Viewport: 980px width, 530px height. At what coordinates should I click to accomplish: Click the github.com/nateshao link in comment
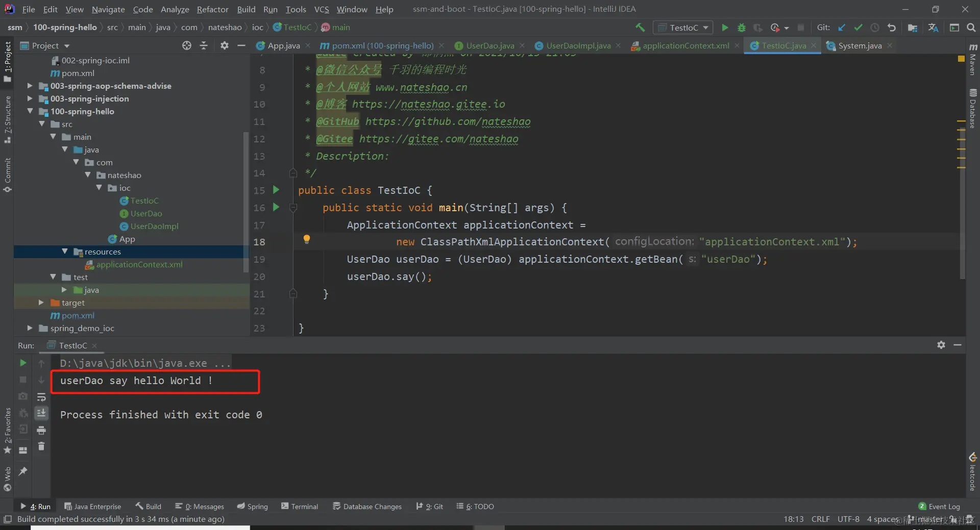pyautogui.click(x=448, y=121)
